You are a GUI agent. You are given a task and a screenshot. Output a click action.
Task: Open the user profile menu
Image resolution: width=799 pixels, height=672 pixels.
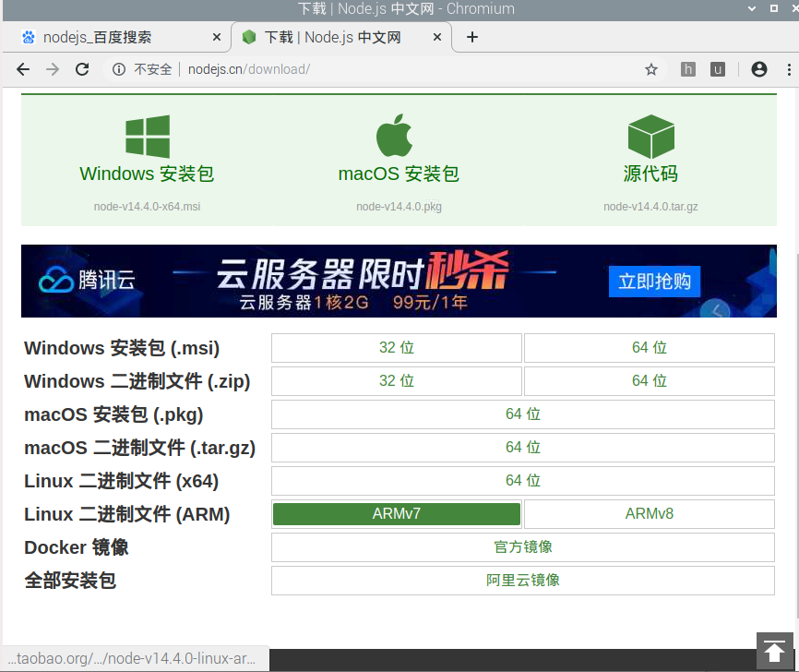pyautogui.click(x=758, y=69)
